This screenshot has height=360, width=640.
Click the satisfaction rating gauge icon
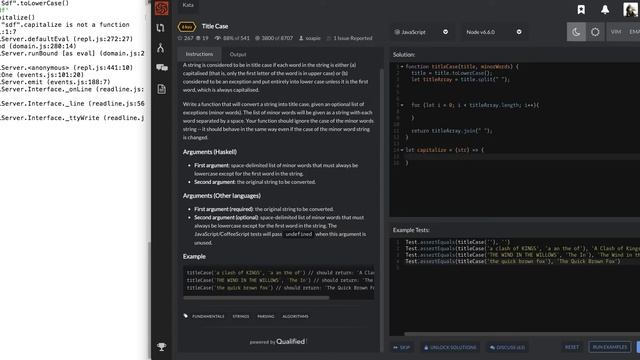click(218, 38)
